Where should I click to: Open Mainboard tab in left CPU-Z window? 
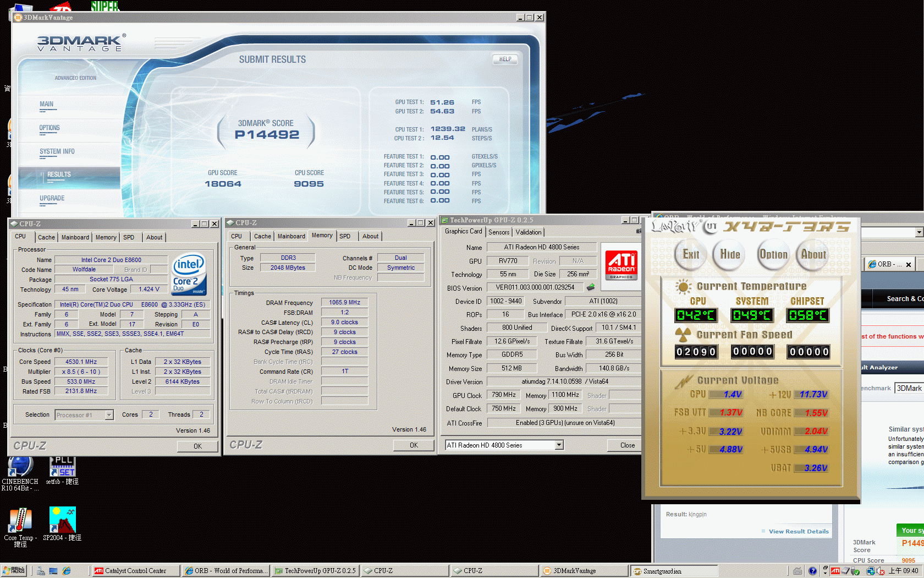coord(75,237)
